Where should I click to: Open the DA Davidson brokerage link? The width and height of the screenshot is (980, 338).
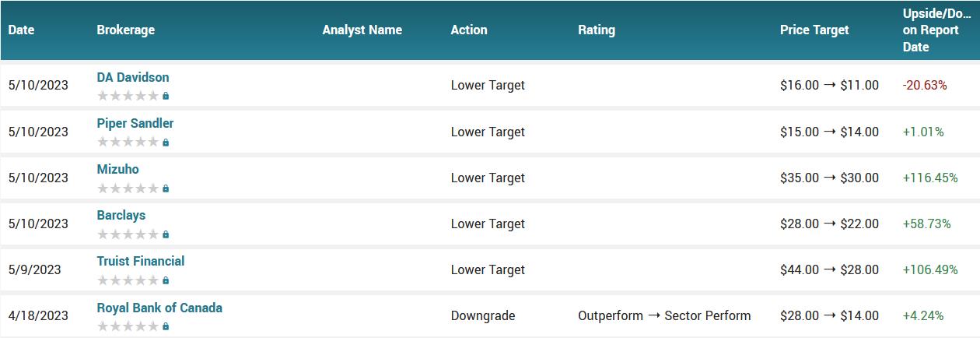tap(133, 78)
